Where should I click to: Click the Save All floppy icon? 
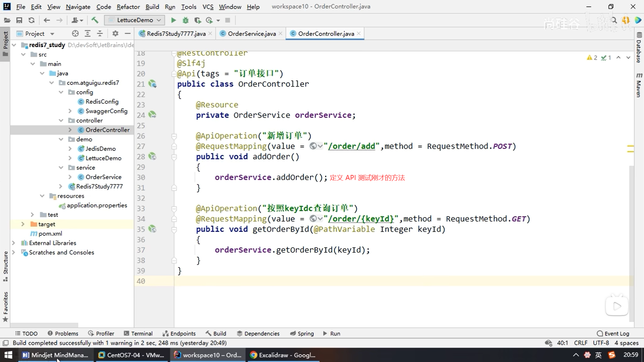19,20
